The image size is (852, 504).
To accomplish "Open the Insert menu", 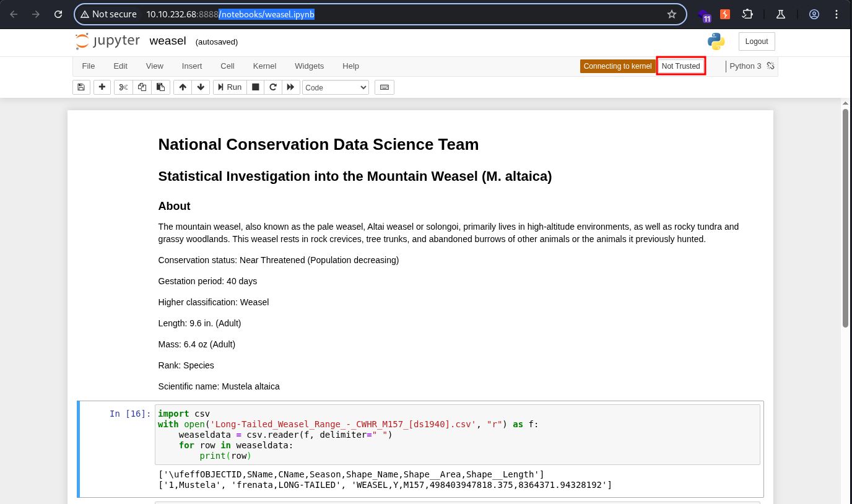I will 192,66.
